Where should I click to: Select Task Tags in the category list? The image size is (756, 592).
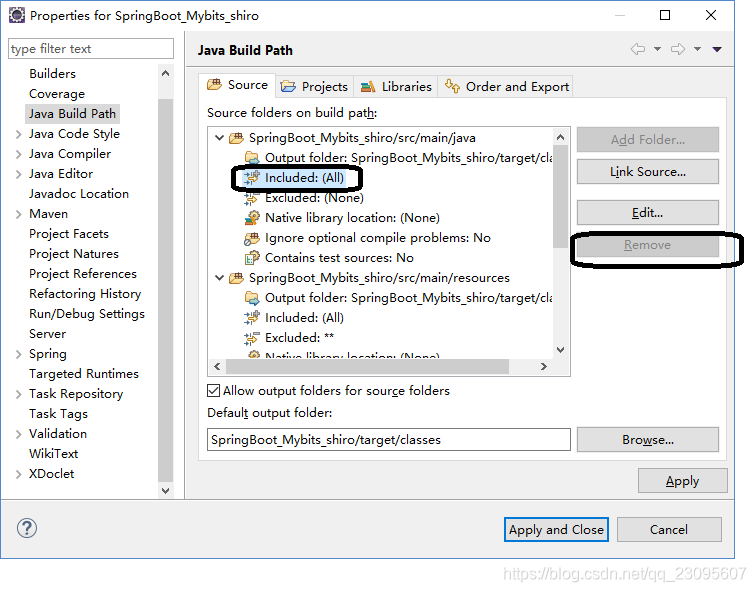58,414
